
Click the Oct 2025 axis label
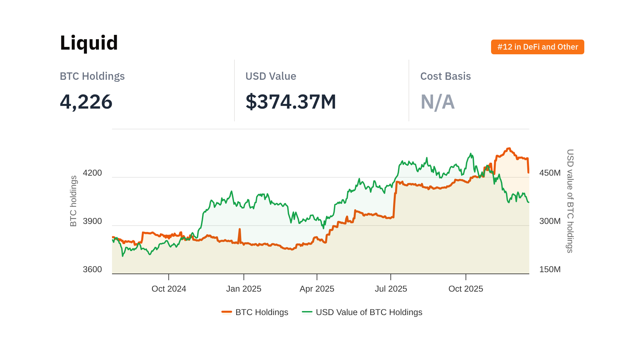point(466,289)
